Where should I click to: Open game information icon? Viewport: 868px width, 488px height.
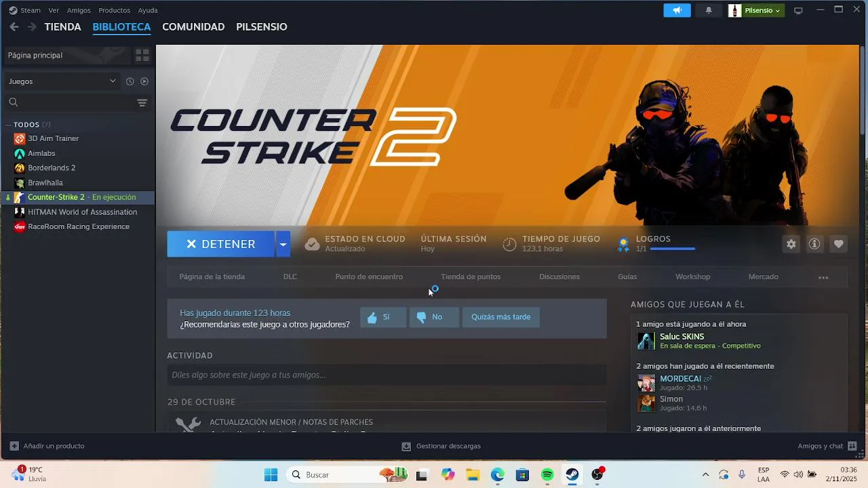[x=815, y=244]
